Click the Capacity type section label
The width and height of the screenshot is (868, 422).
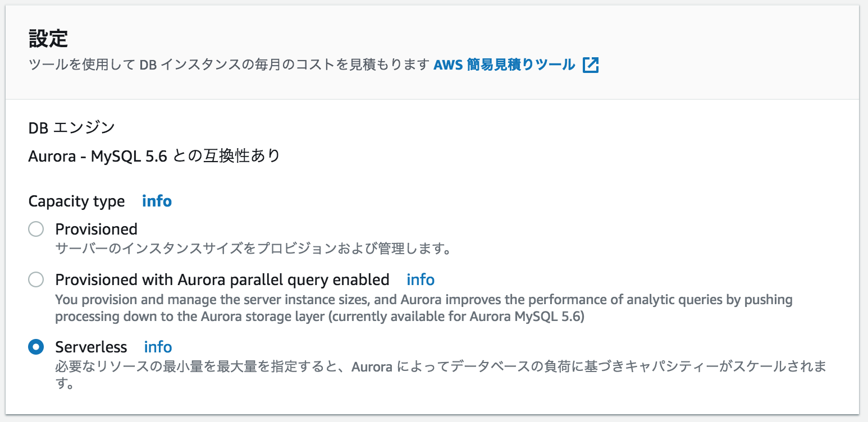click(x=76, y=201)
